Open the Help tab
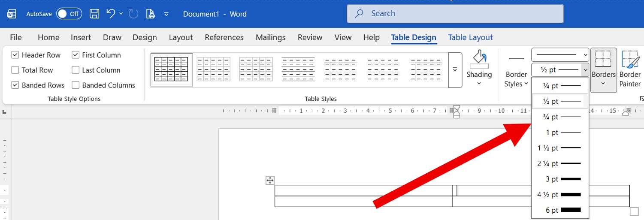This screenshot has height=220, width=644. click(372, 37)
